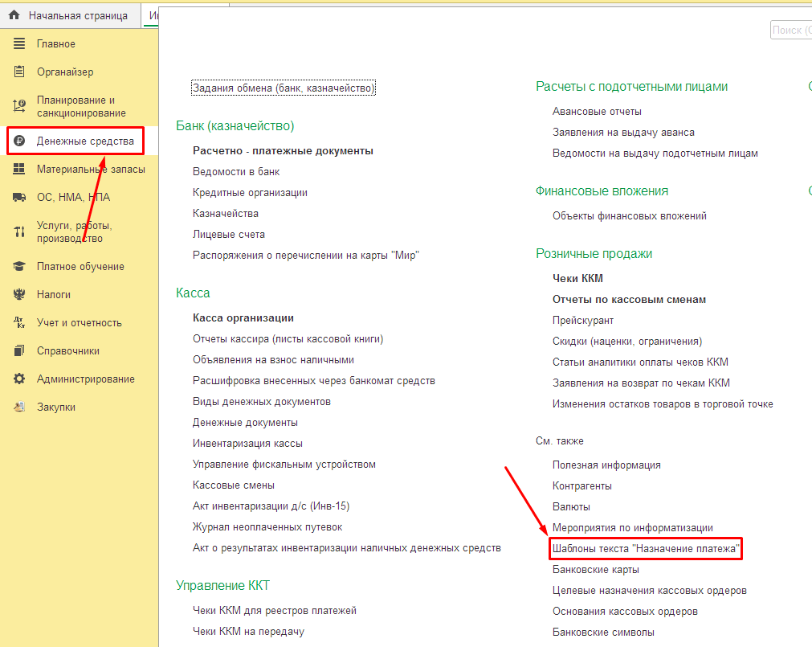Click the truck icon for ОС, НМА, НПА
812x647 pixels.
(19, 197)
